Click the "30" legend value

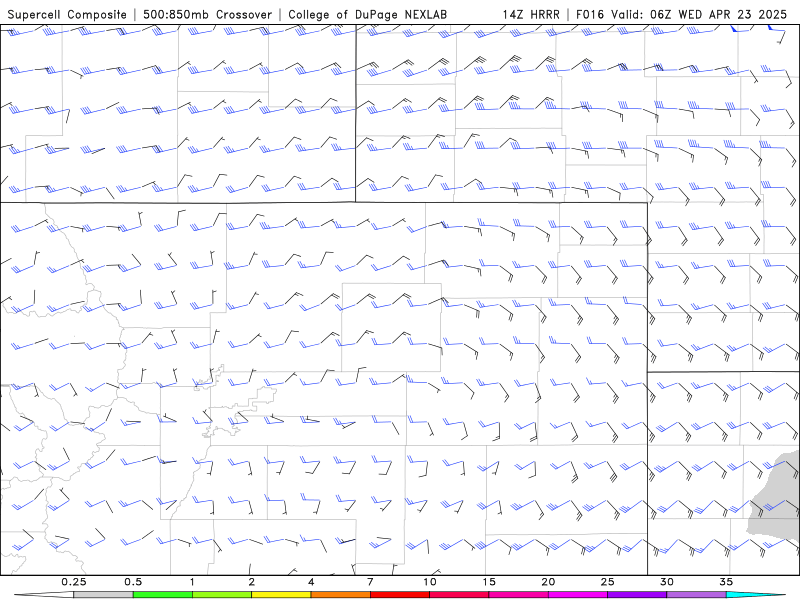point(667,582)
